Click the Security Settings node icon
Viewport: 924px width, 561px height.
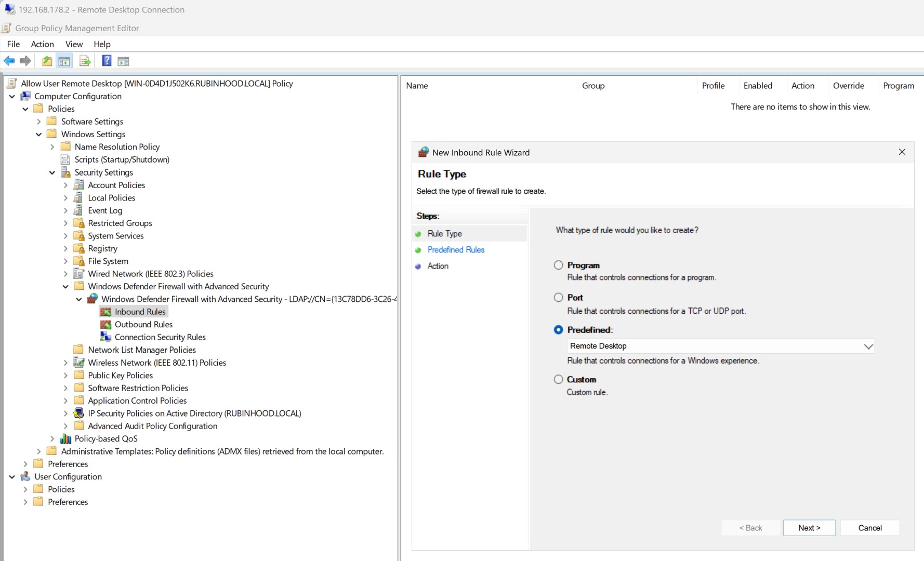tap(65, 172)
